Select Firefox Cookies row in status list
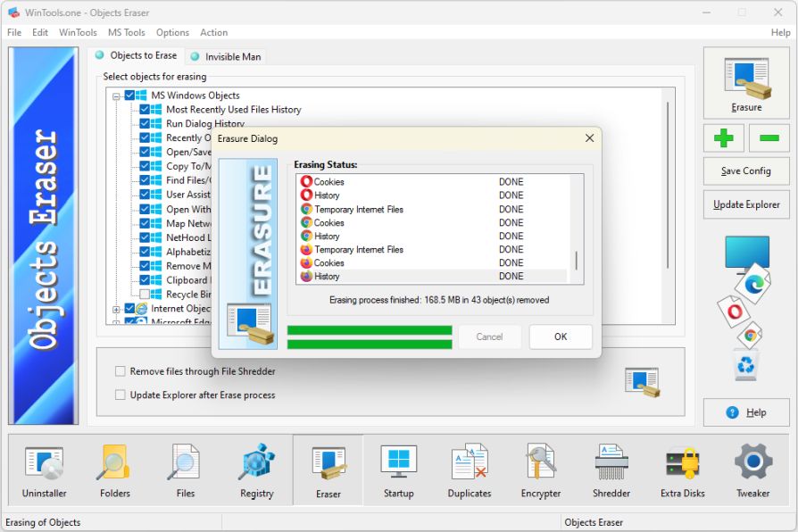Viewport: 798px width, 532px height. [x=431, y=262]
